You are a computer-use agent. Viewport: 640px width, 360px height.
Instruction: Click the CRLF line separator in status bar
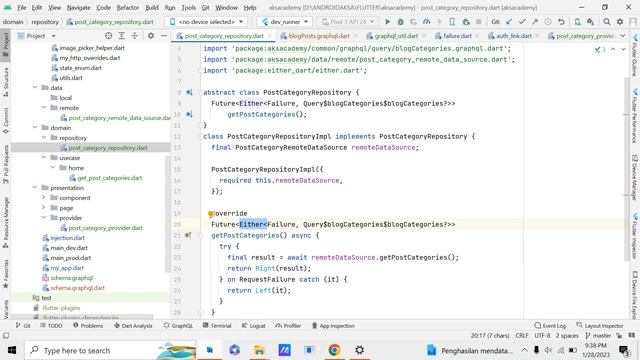point(522,336)
